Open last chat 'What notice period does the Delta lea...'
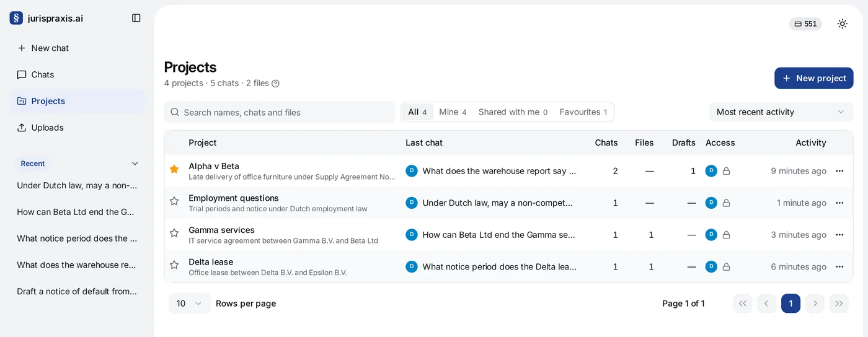The width and height of the screenshot is (868, 337). 499,266
